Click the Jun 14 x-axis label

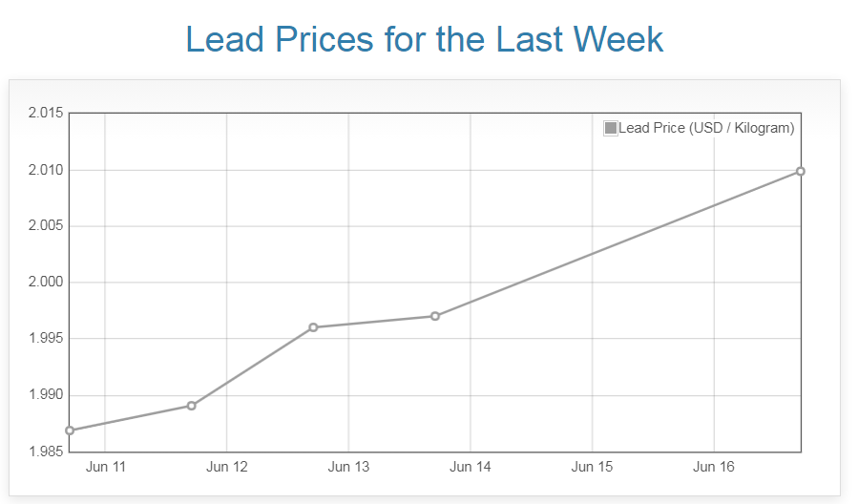[x=471, y=467]
